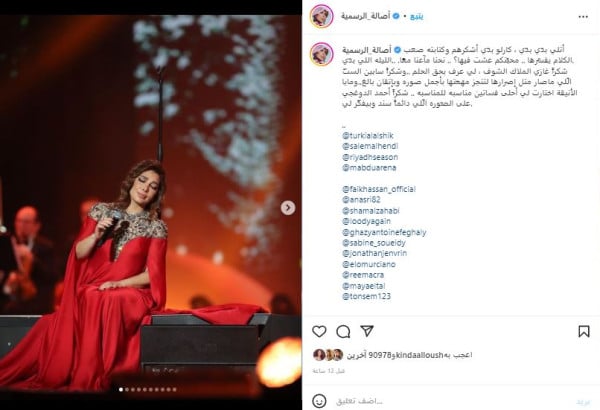Open the profile avatar beside the caption
The image size is (600, 410).
point(321,54)
